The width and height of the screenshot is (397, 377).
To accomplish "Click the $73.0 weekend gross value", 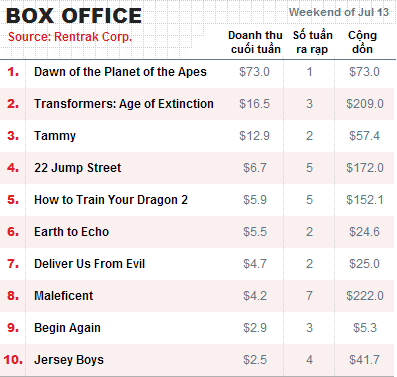I will pos(254,72).
